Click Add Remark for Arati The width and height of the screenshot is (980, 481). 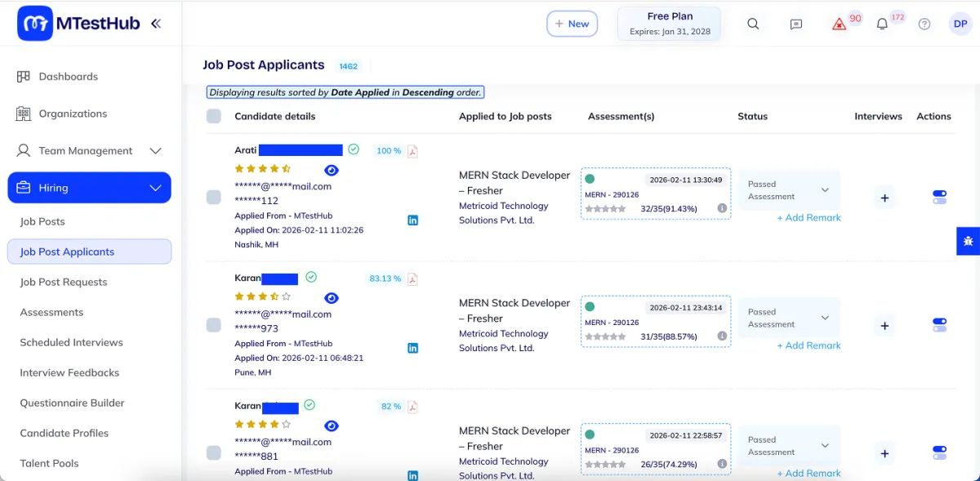click(808, 218)
